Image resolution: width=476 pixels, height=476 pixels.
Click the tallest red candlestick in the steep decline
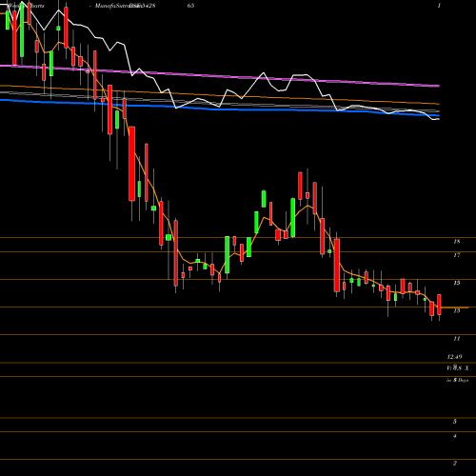pyautogui.click(x=131, y=164)
